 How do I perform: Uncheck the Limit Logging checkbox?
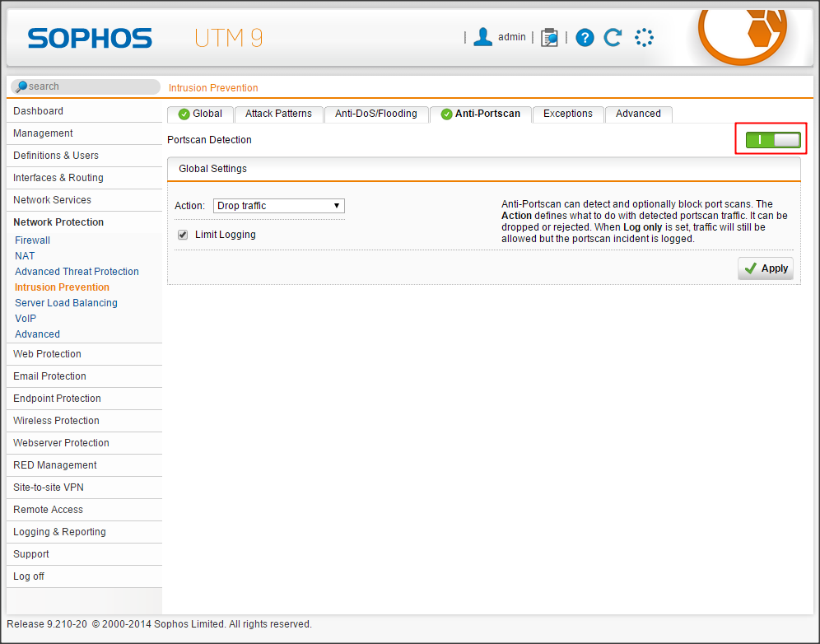(x=183, y=235)
